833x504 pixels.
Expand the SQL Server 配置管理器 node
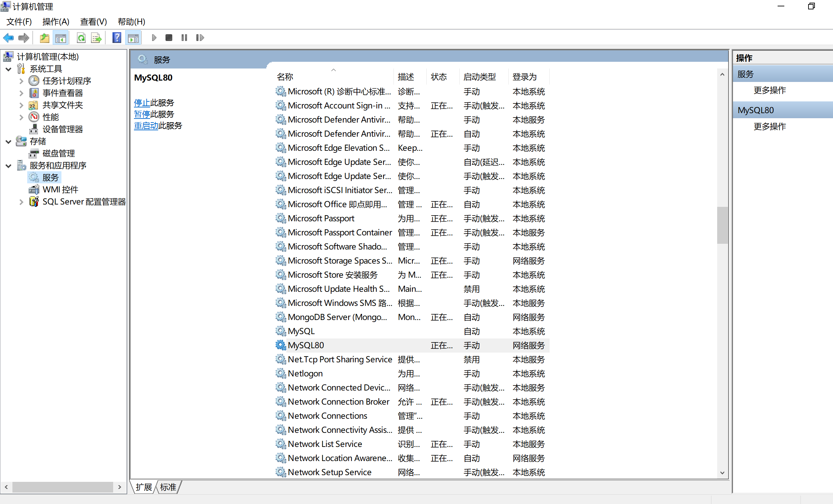pos(21,202)
